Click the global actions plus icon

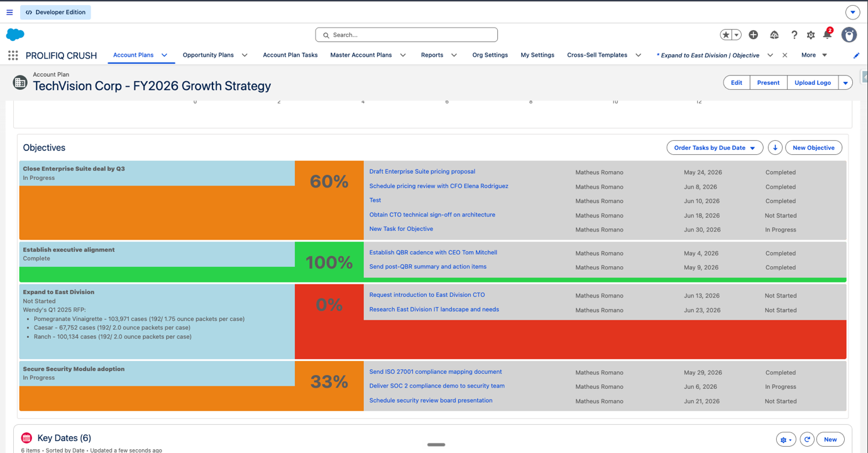753,35
